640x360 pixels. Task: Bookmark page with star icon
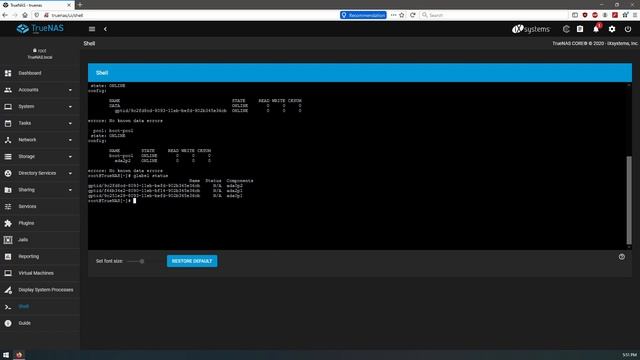pos(402,15)
